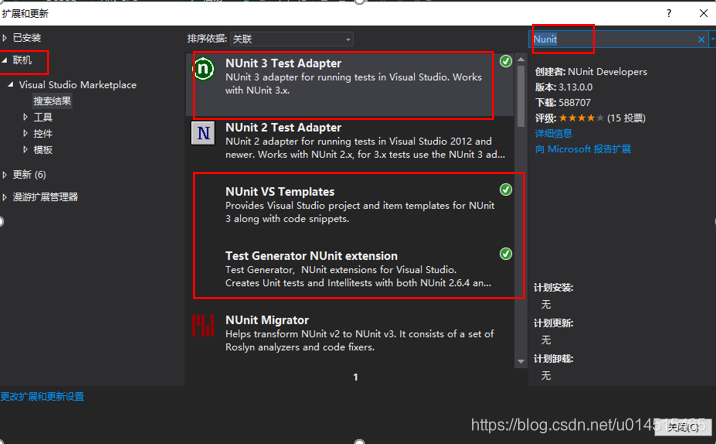
Task: Expand the 模板 category
Action: [x=26, y=149]
